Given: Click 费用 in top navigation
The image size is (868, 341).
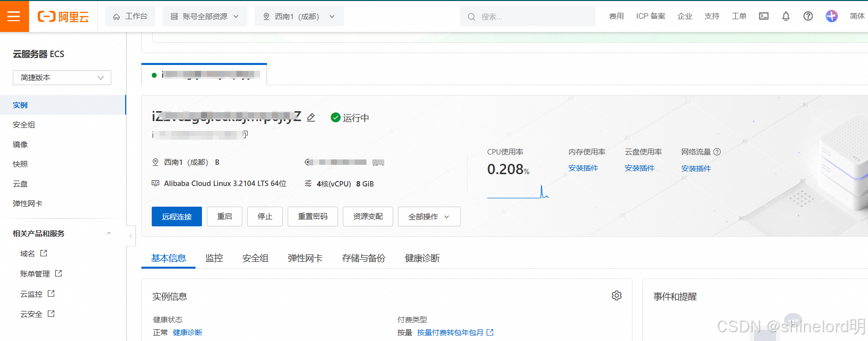Looking at the screenshot, I should pyautogui.click(x=616, y=16).
